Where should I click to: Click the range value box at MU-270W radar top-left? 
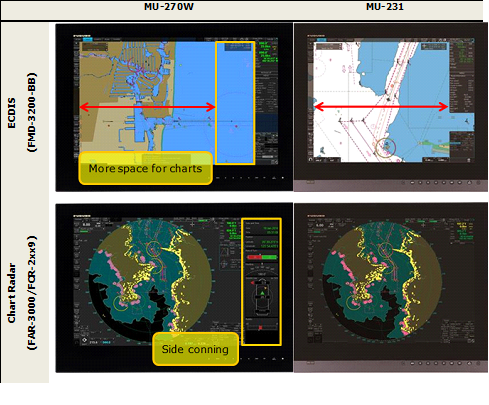[x=86, y=224]
